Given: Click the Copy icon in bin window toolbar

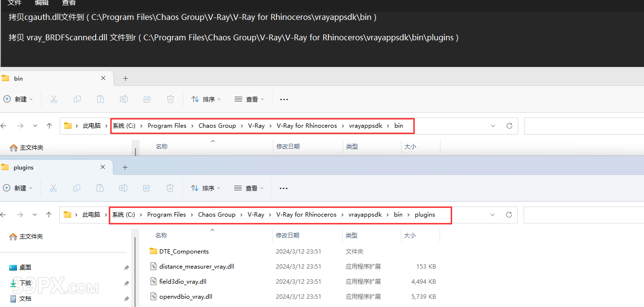Looking at the screenshot, I should coord(77,99).
